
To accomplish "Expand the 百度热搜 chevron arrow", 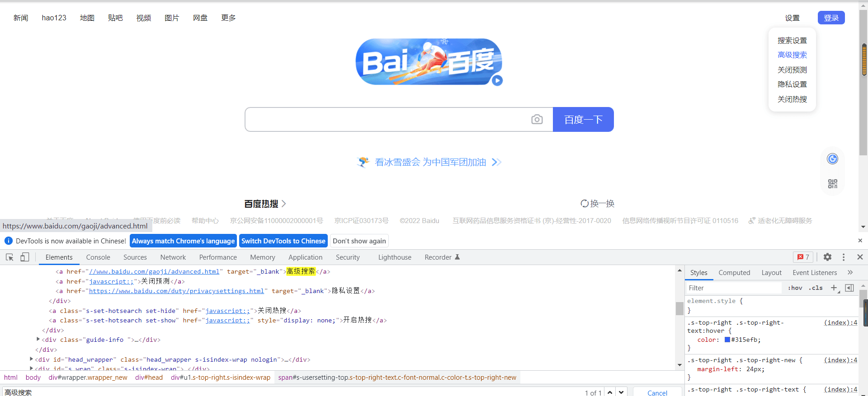I will [x=283, y=204].
